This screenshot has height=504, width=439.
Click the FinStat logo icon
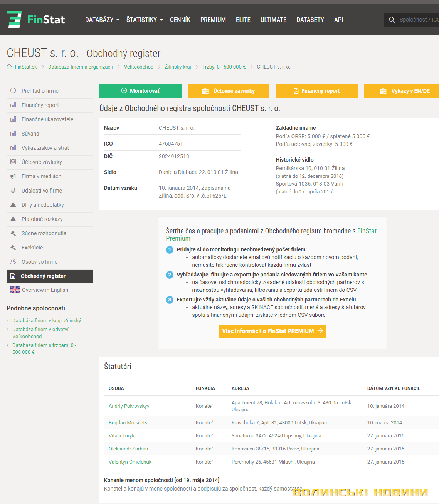14,20
